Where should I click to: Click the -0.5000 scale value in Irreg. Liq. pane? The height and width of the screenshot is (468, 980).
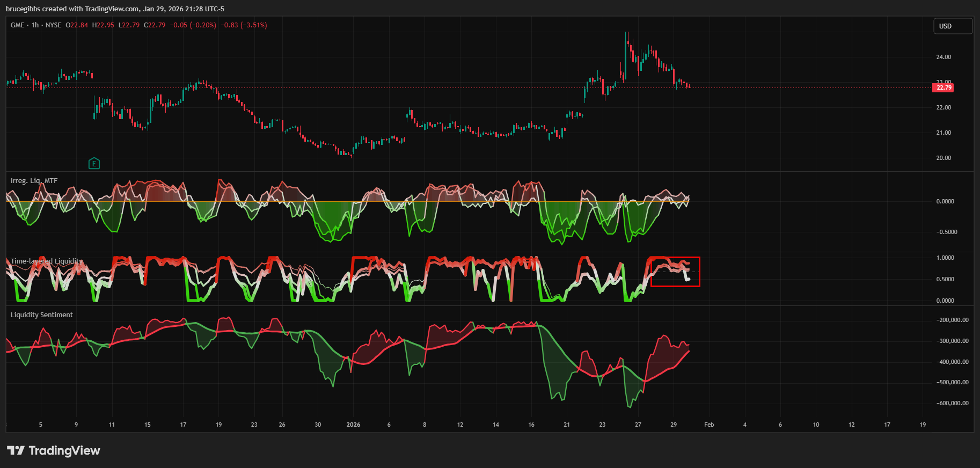[x=947, y=232]
